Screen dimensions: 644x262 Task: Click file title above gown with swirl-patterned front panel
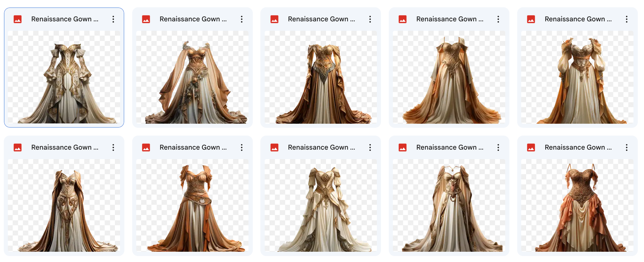65,147
